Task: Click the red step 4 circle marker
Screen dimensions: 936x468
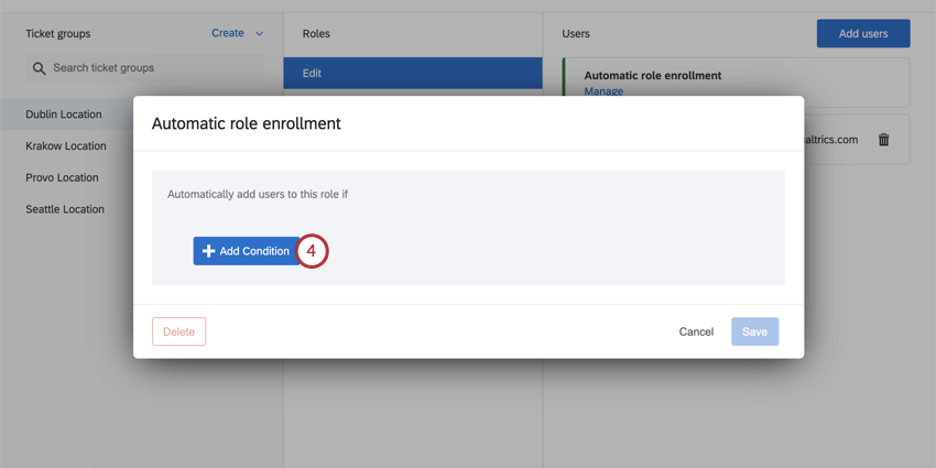Action: (x=311, y=251)
